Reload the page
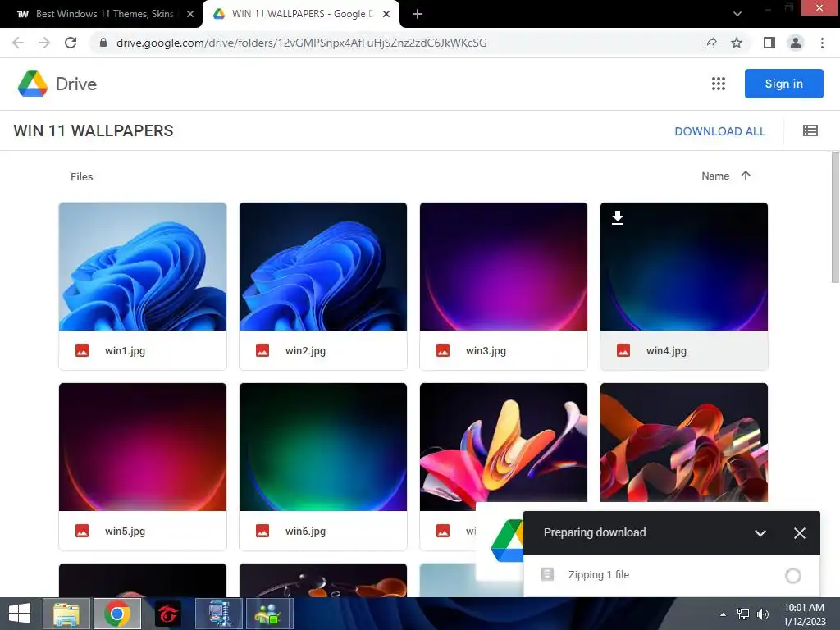Image resolution: width=840 pixels, height=630 pixels. click(x=71, y=43)
